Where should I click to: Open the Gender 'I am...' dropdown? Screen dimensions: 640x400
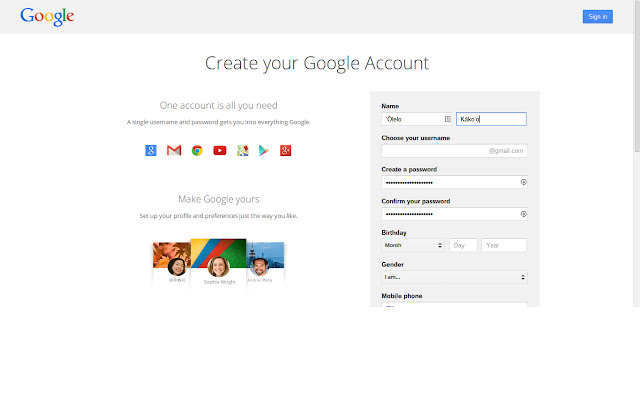click(x=454, y=277)
